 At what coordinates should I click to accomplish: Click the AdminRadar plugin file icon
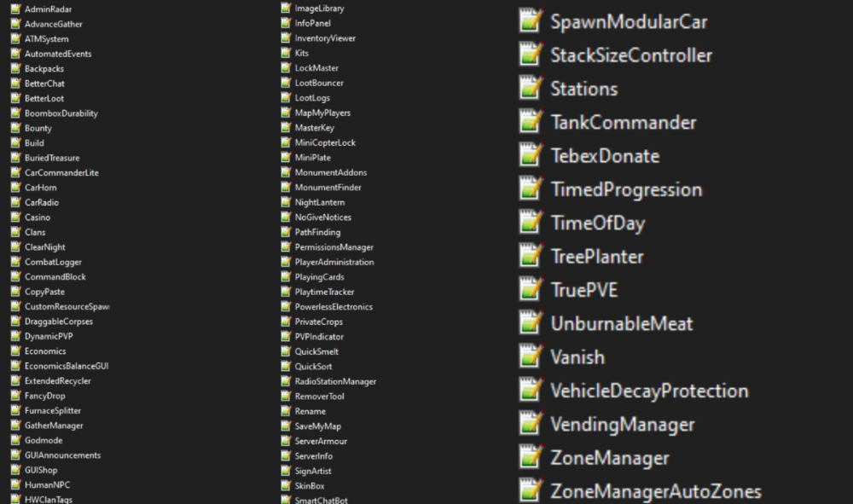tap(16, 9)
